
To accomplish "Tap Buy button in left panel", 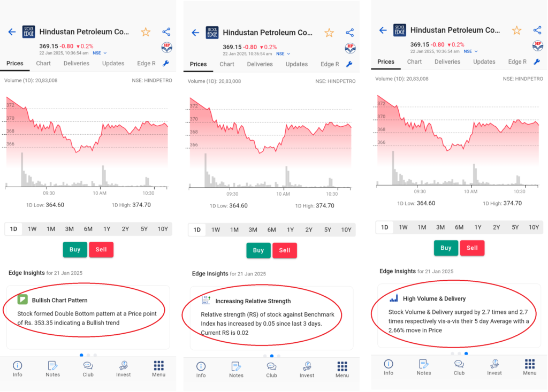I will (75, 249).
